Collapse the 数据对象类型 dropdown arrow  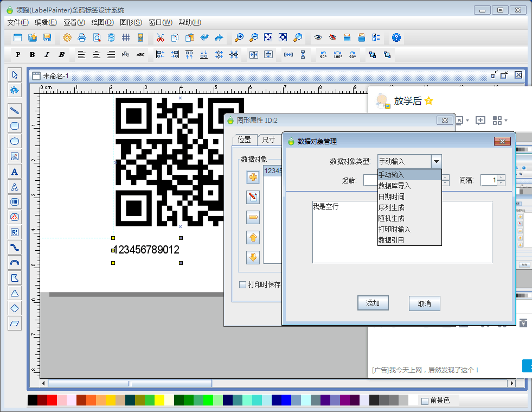[x=437, y=161]
